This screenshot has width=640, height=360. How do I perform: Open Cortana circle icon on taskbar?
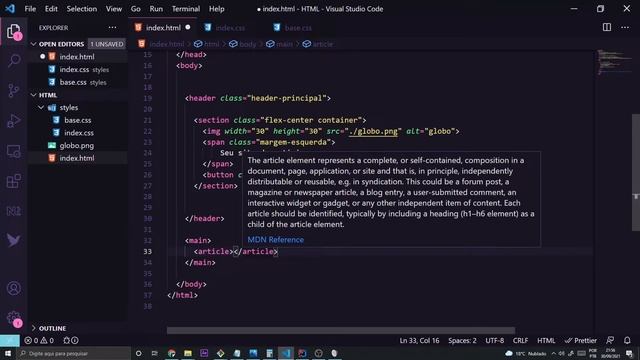click(x=138, y=353)
